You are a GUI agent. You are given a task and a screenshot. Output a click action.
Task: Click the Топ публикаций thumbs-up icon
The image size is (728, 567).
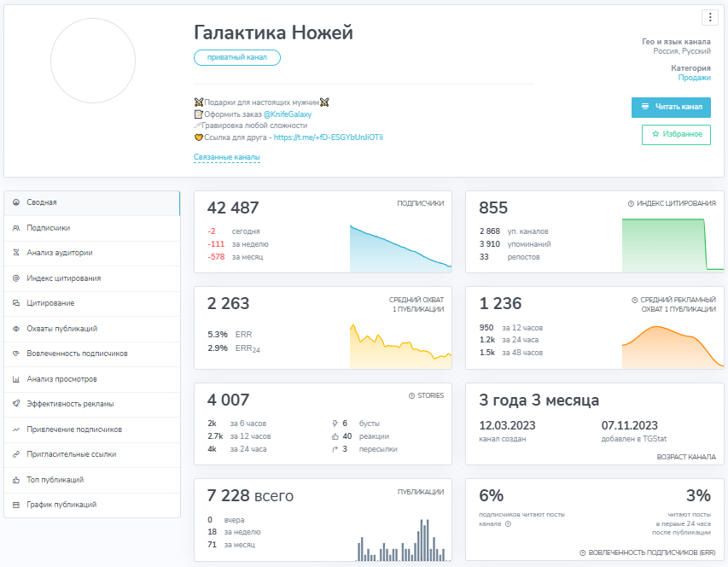(x=16, y=480)
